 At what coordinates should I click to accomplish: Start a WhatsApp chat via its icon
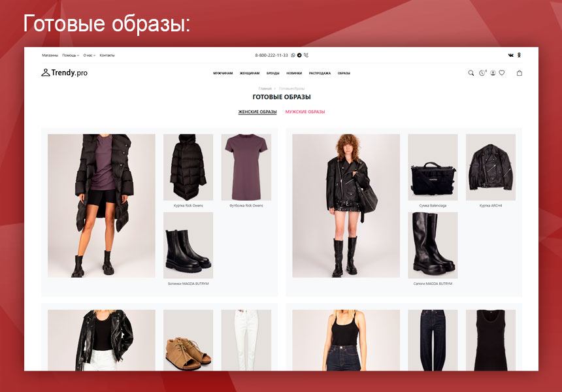click(293, 55)
